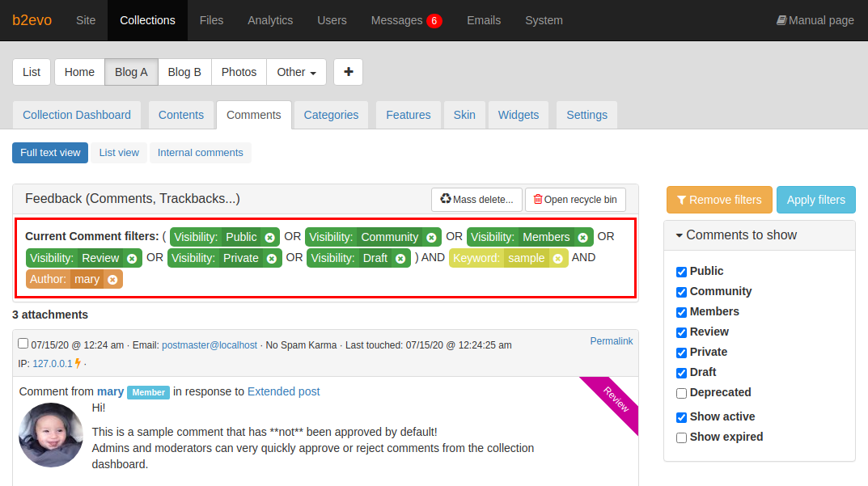The width and height of the screenshot is (868, 486).
Task: Click the Apply filters button
Action: [816, 200]
